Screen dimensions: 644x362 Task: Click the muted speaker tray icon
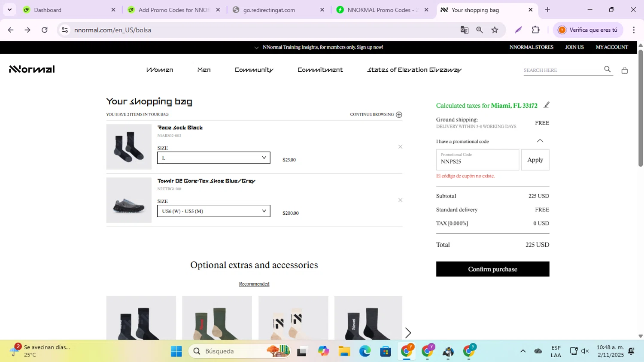click(x=585, y=351)
